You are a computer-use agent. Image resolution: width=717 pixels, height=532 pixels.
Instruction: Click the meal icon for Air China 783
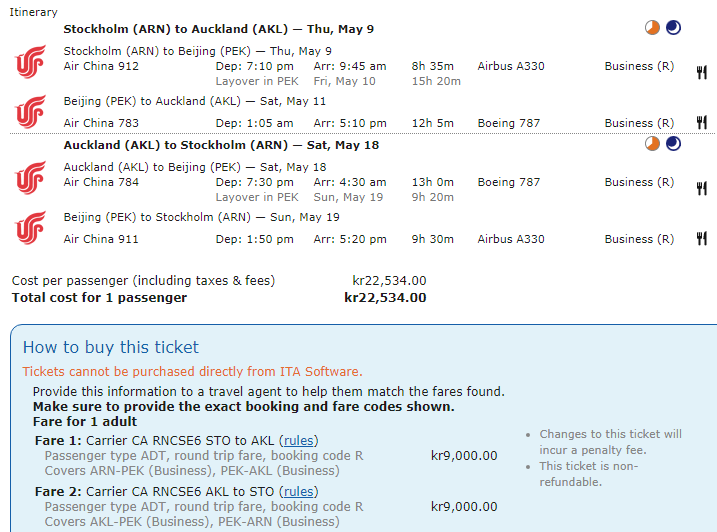[702, 123]
